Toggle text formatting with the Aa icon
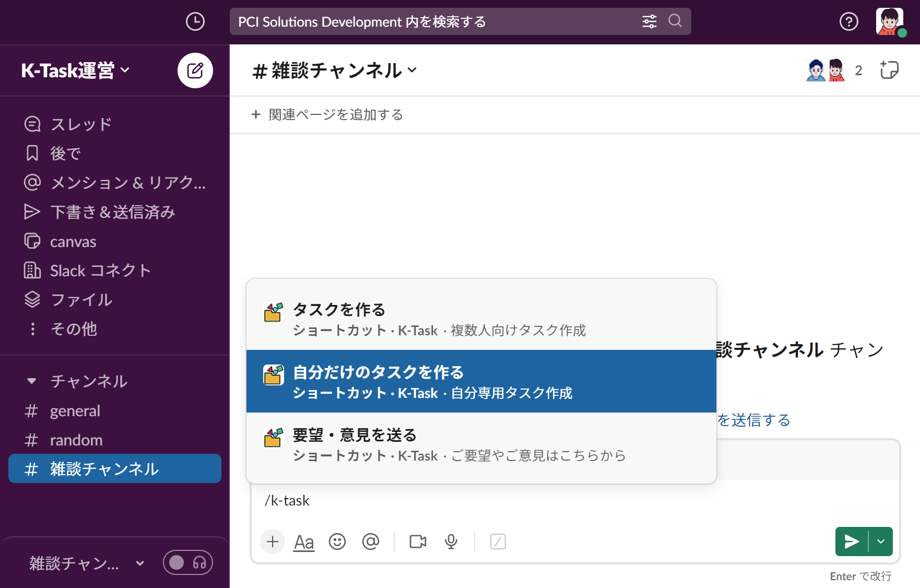This screenshot has height=588, width=920. coord(303,542)
